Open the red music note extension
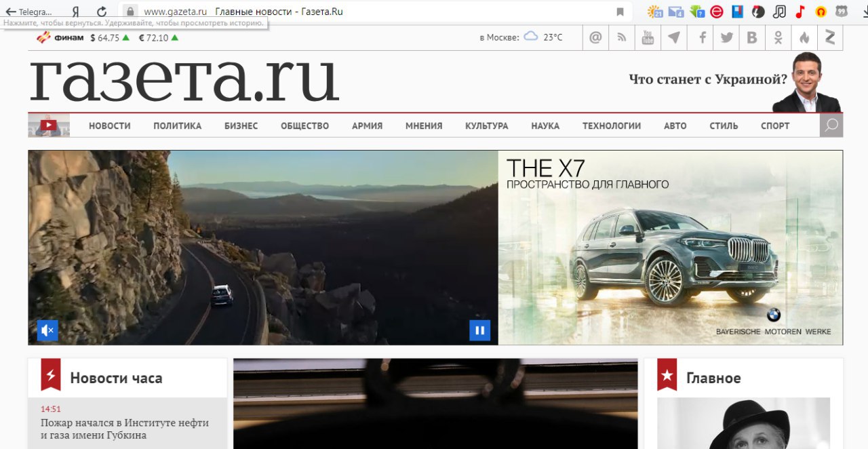The height and width of the screenshot is (449, 868). pyautogui.click(x=800, y=12)
